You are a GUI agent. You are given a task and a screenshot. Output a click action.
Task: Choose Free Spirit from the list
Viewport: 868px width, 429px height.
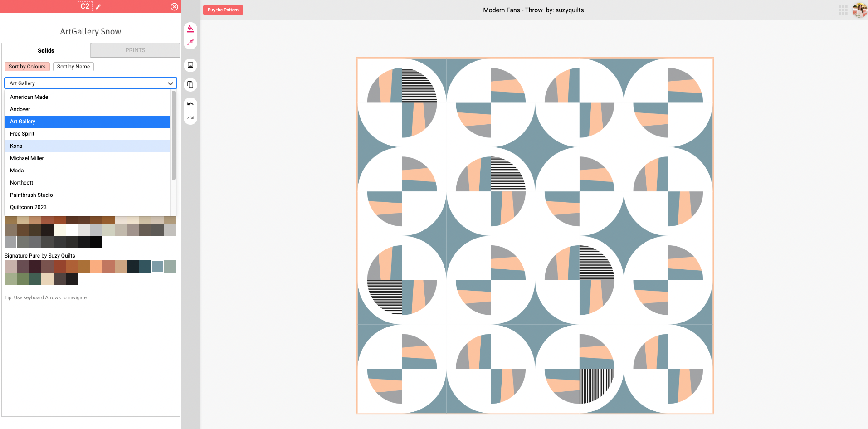coord(87,134)
